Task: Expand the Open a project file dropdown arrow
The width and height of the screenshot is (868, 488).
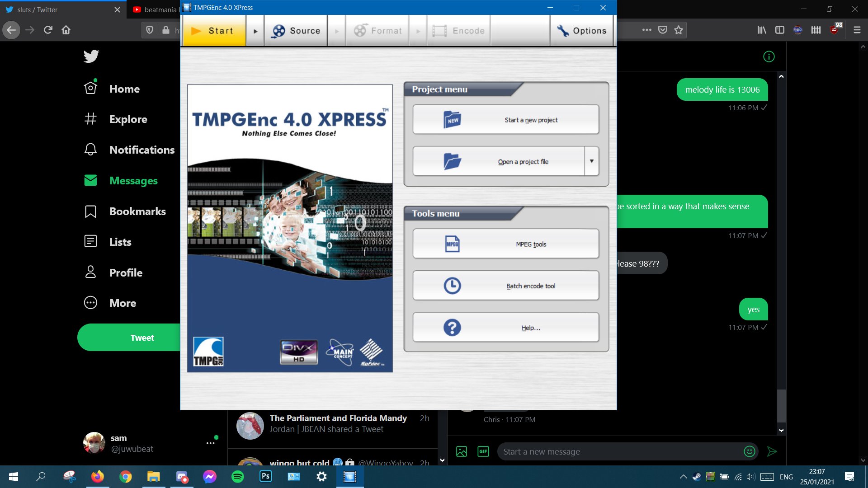Action: pyautogui.click(x=591, y=161)
